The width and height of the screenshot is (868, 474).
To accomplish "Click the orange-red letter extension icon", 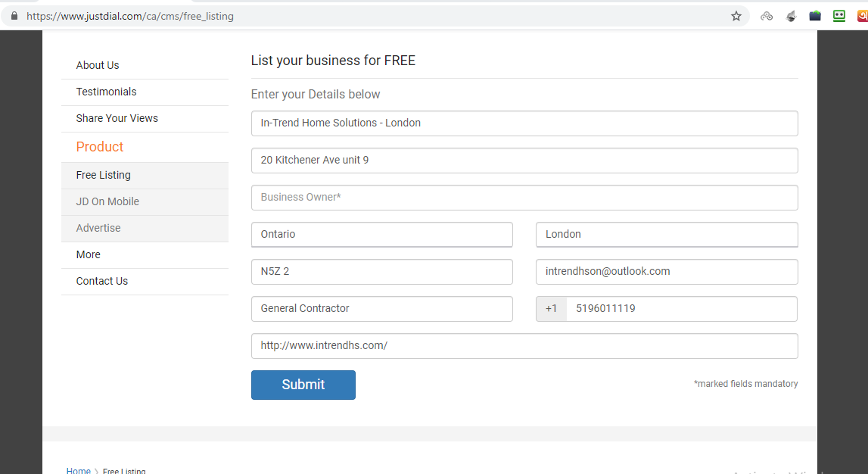I will 863,16.
